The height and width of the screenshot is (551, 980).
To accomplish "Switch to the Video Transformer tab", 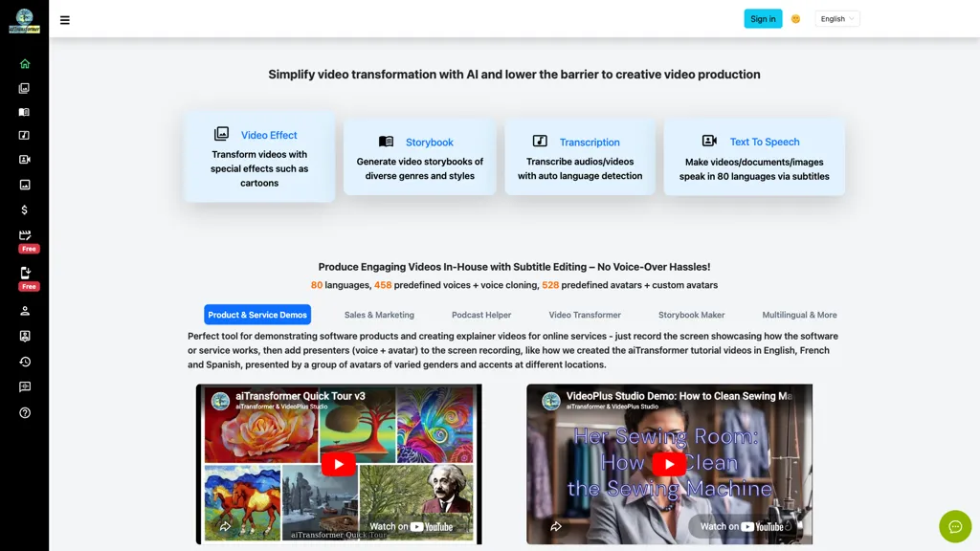I will 585,315.
